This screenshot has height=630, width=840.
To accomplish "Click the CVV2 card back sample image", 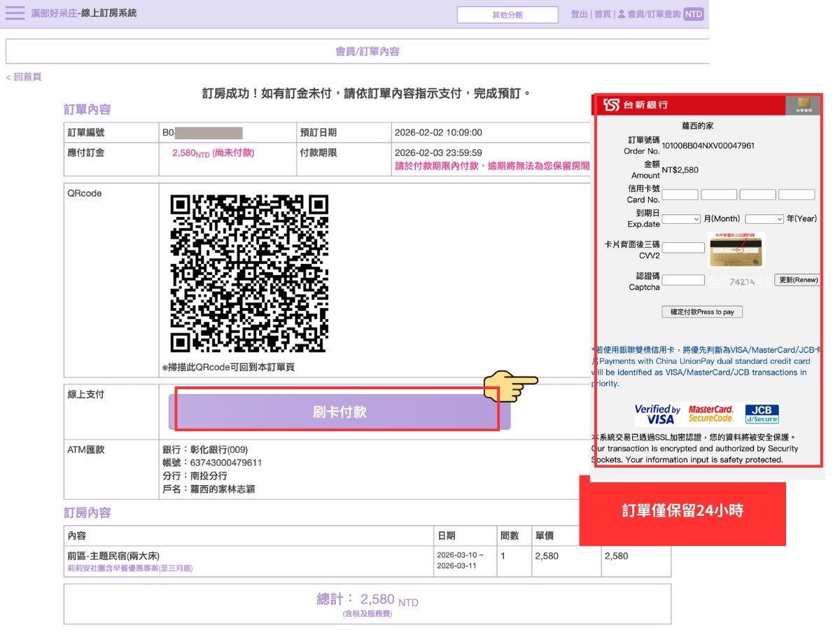I will (736, 250).
